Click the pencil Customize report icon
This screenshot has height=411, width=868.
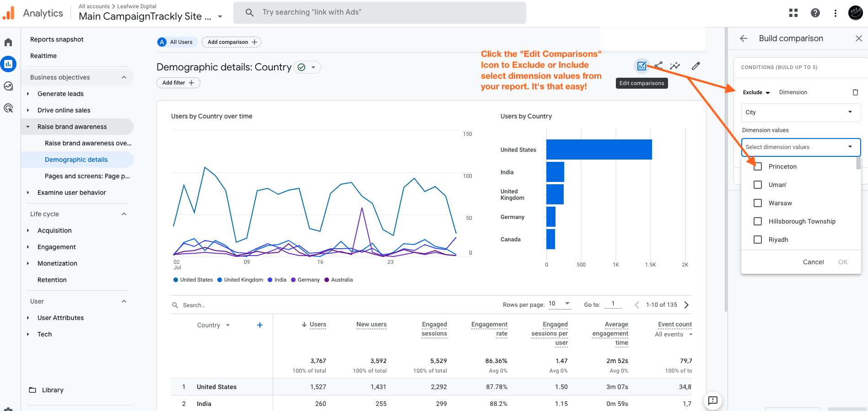(x=695, y=66)
